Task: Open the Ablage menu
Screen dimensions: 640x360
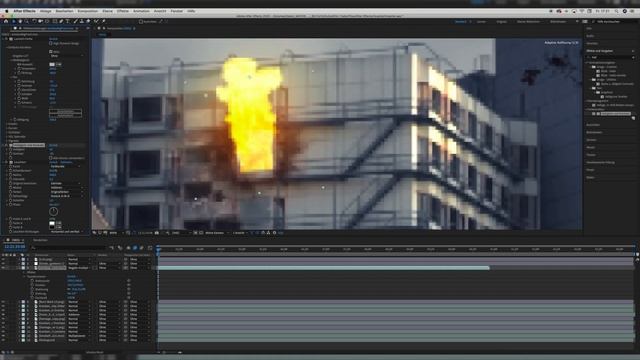Action: tap(45, 11)
